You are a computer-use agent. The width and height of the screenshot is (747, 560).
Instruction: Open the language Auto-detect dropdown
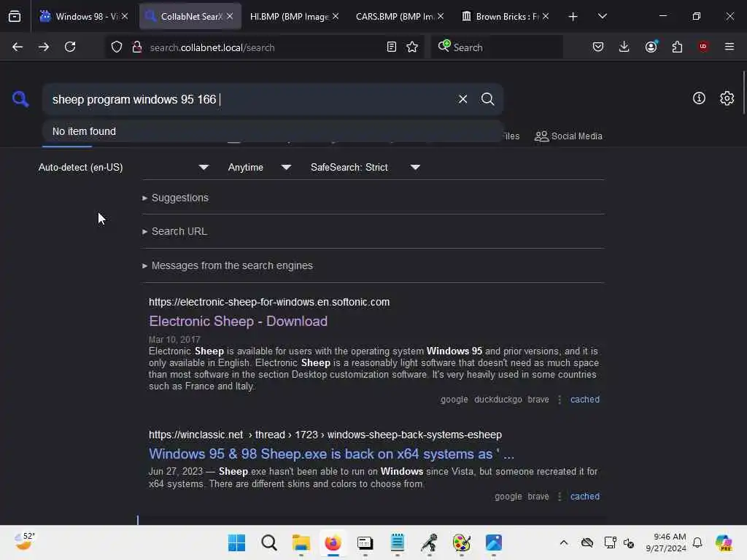tap(123, 167)
